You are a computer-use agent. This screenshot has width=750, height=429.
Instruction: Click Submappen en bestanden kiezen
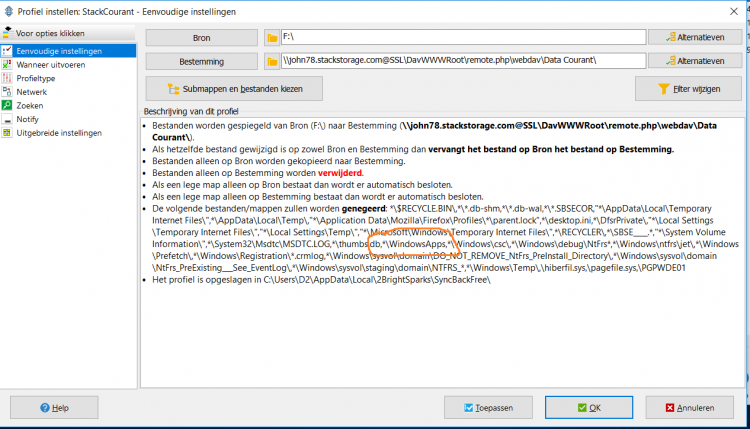pos(233,89)
